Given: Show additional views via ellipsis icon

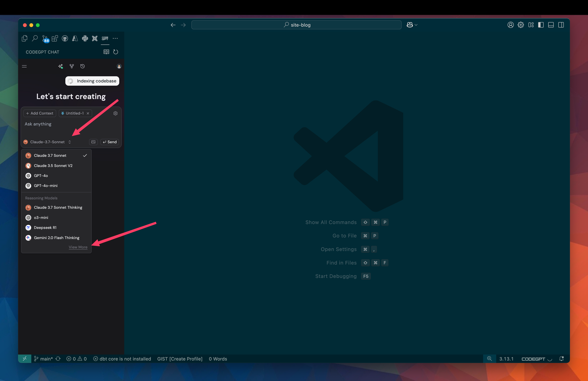Looking at the screenshot, I should pos(115,38).
